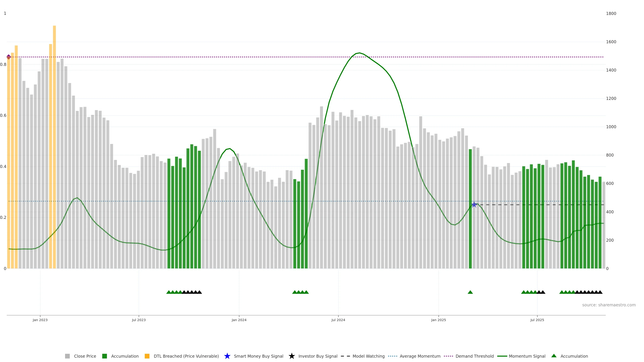Click the grey Close Price legend square
This screenshot has height=362, width=644.
[x=67, y=356]
